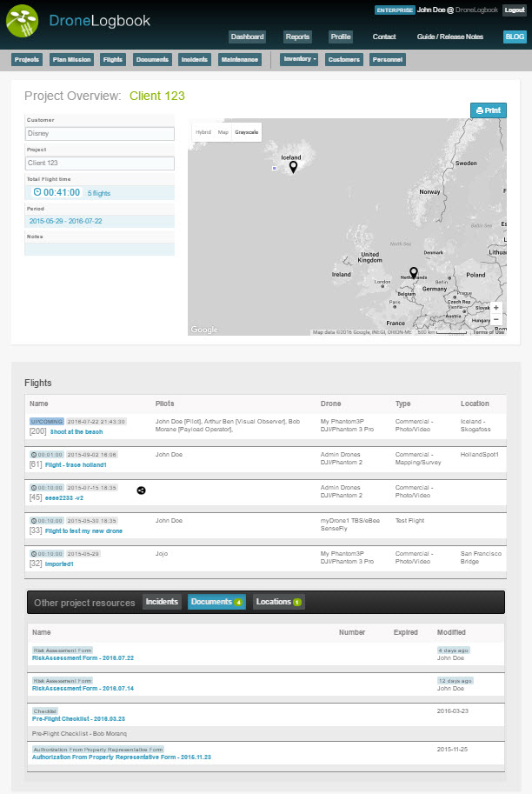Open RiskAssessment Form - 2016.07.22
This screenshot has height=794, width=532.
tap(83, 658)
